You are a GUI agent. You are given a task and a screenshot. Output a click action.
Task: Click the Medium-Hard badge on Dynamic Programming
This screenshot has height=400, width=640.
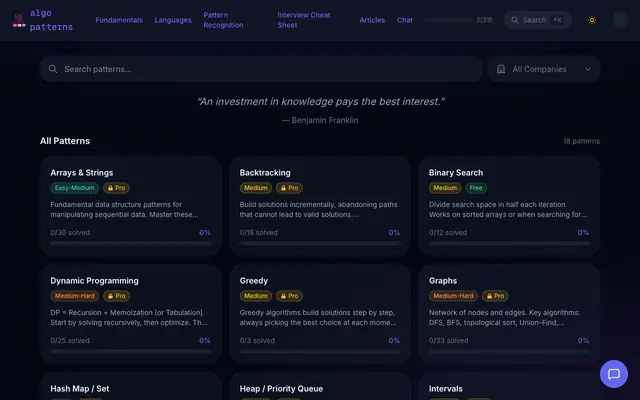coord(75,296)
